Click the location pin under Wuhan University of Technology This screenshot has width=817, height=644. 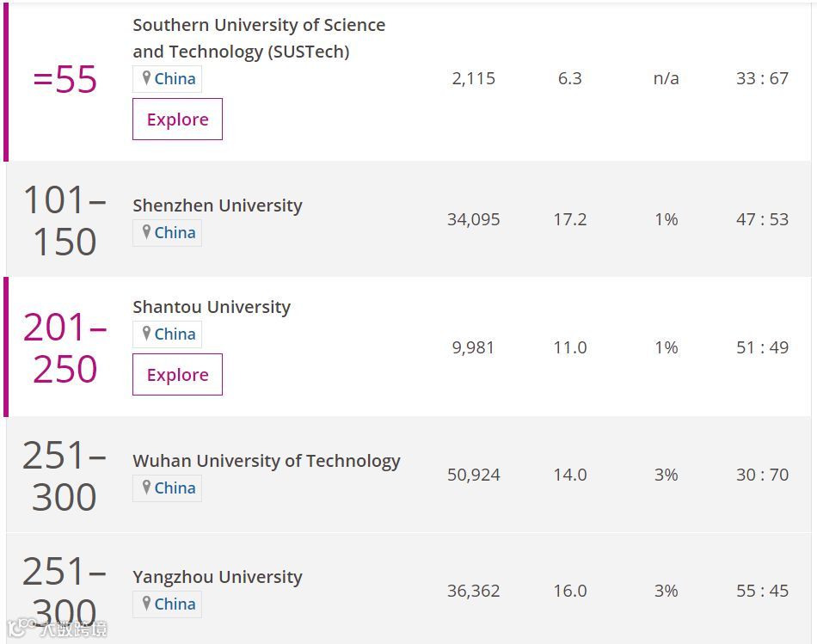146,488
